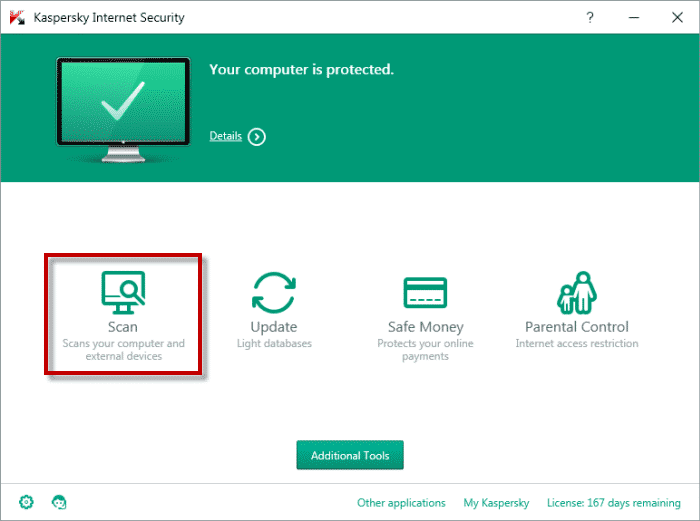Click the 'Your computer is protected' status text
Screen dimensions: 700x521
pyautogui.click(x=301, y=70)
